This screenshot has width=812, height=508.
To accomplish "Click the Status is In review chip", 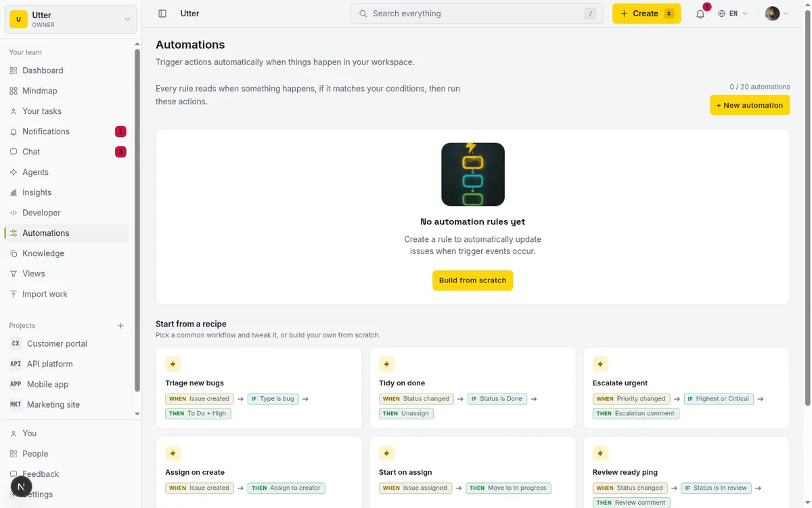I will click(x=718, y=488).
